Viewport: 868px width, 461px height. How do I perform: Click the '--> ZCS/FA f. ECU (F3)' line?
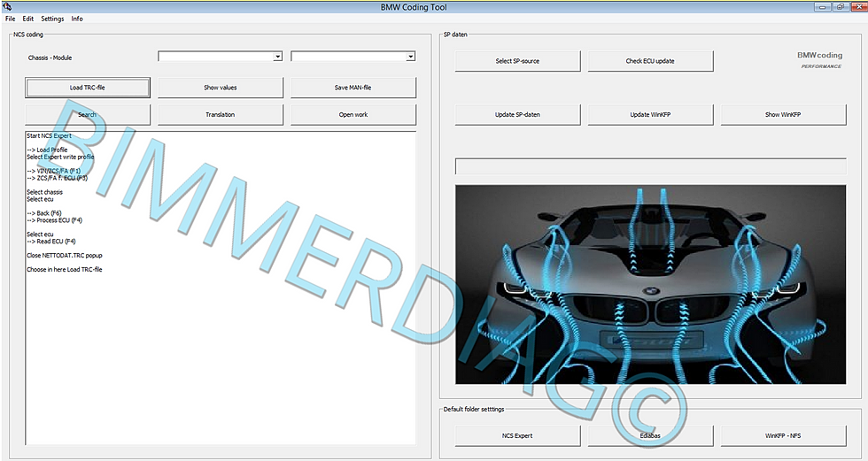point(57,178)
